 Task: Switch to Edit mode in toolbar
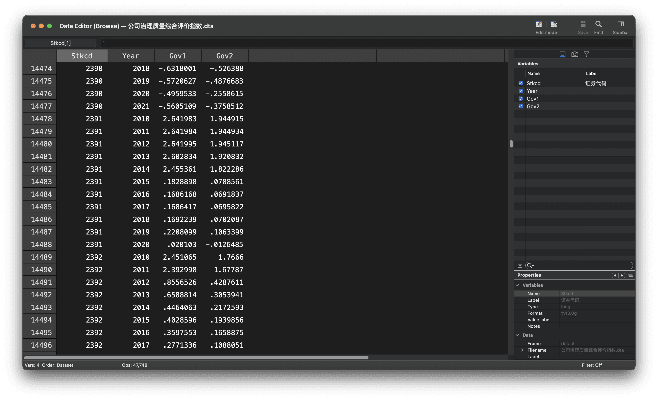point(540,25)
